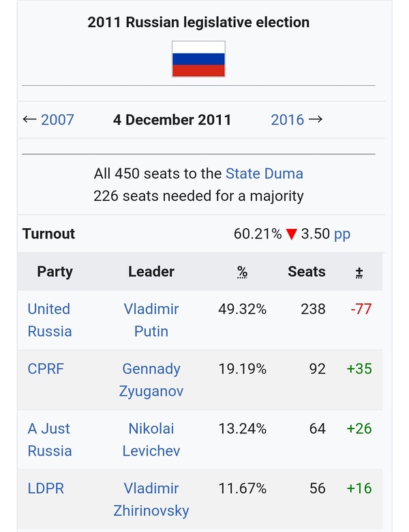This screenshot has width=409, height=532.
Task: Open the United Russia party link
Action: 49,320
